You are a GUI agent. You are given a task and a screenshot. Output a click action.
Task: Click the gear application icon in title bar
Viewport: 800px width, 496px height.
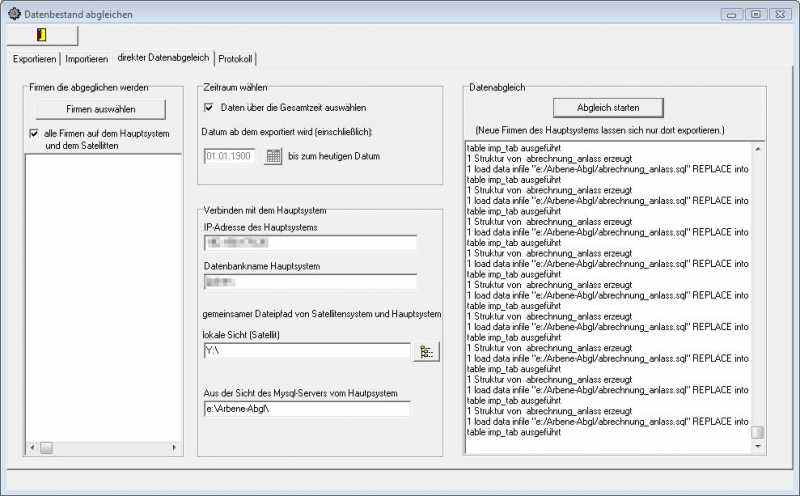point(14,14)
